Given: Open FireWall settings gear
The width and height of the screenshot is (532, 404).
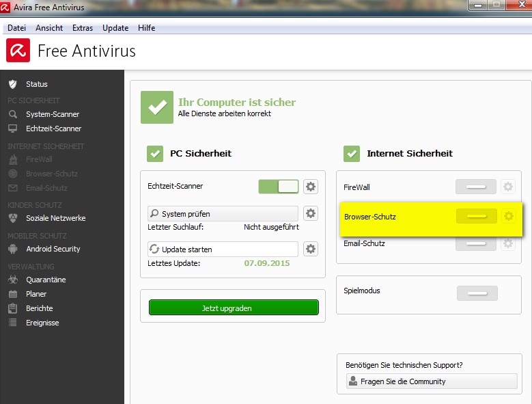Looking at the screenshot, I should click(x=508, y=187).
